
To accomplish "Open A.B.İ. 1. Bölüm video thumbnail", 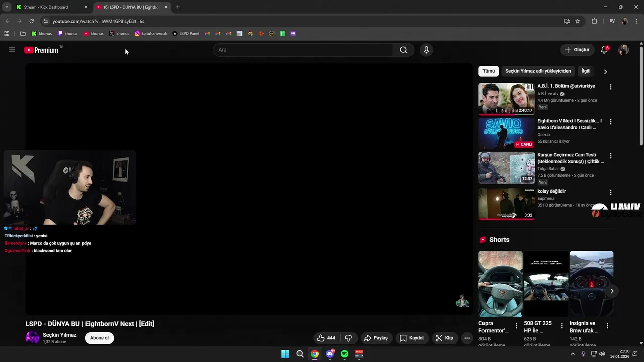I will [x=507, y=99].
